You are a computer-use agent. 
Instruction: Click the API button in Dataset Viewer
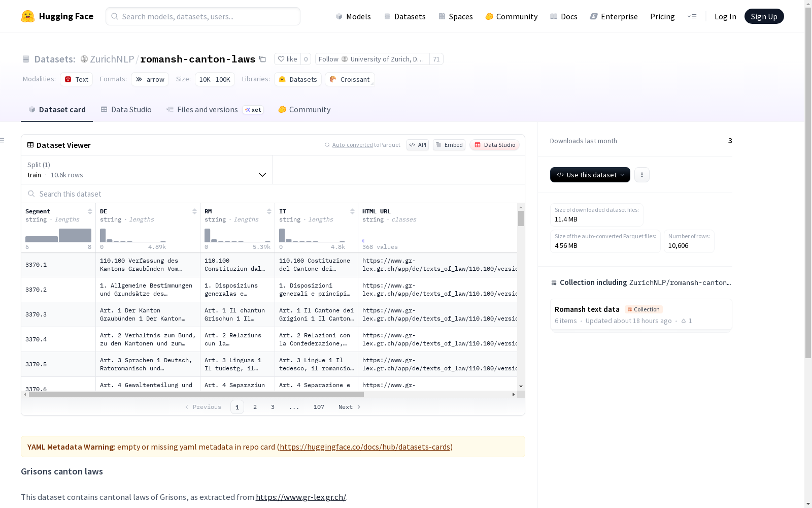click(418, 145)
